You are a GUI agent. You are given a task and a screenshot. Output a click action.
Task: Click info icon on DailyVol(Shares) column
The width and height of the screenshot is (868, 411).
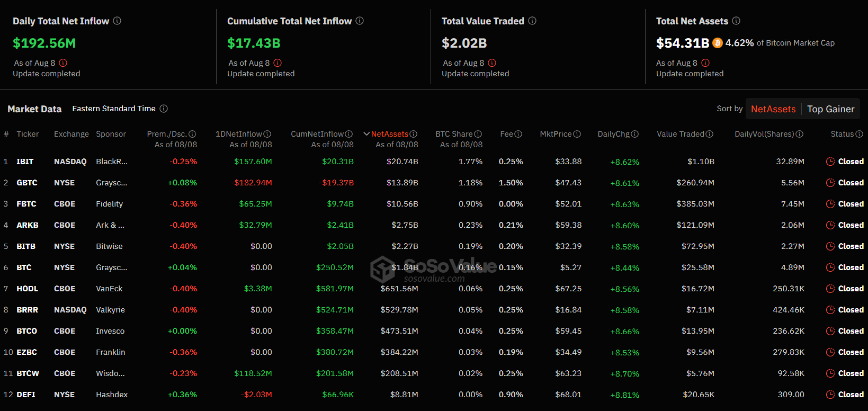(x=800, y=134)
